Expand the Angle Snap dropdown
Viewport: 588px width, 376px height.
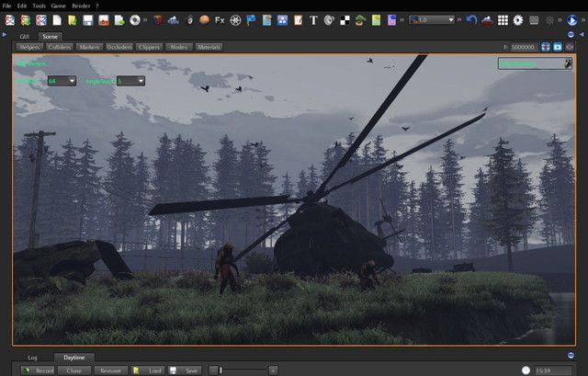(x=130, y=81)
